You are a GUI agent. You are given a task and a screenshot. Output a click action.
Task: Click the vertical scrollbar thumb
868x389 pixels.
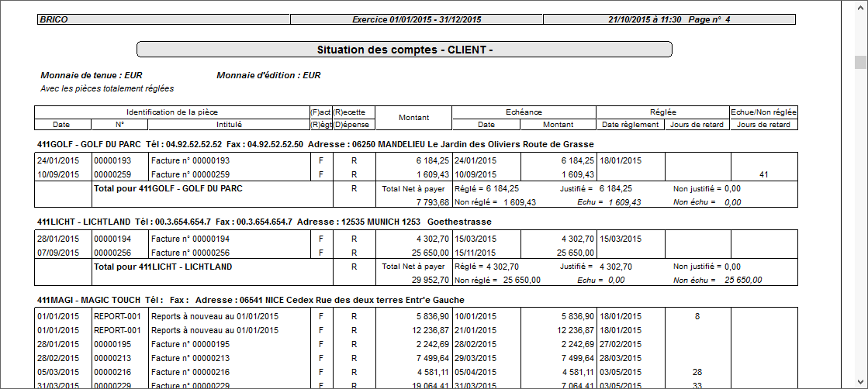click(860, 63)
